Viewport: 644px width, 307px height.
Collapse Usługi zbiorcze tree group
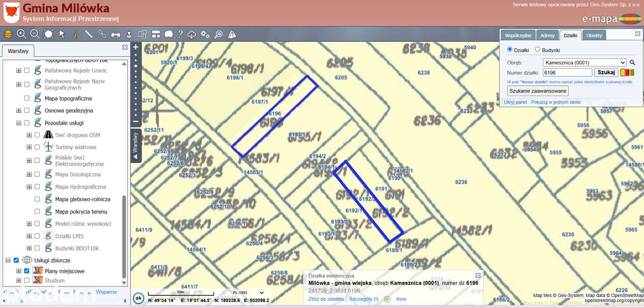click(8, 260)
